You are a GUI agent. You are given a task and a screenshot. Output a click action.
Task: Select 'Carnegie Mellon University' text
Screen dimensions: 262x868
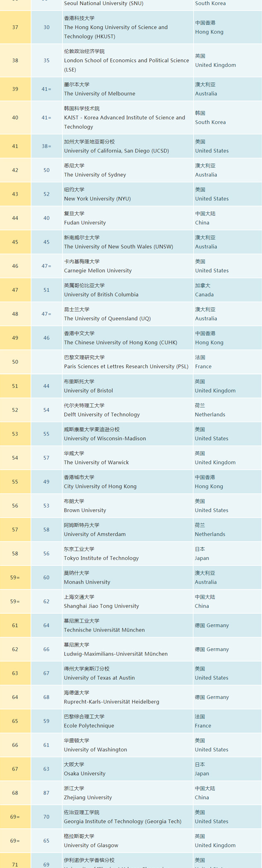[98, 271]
